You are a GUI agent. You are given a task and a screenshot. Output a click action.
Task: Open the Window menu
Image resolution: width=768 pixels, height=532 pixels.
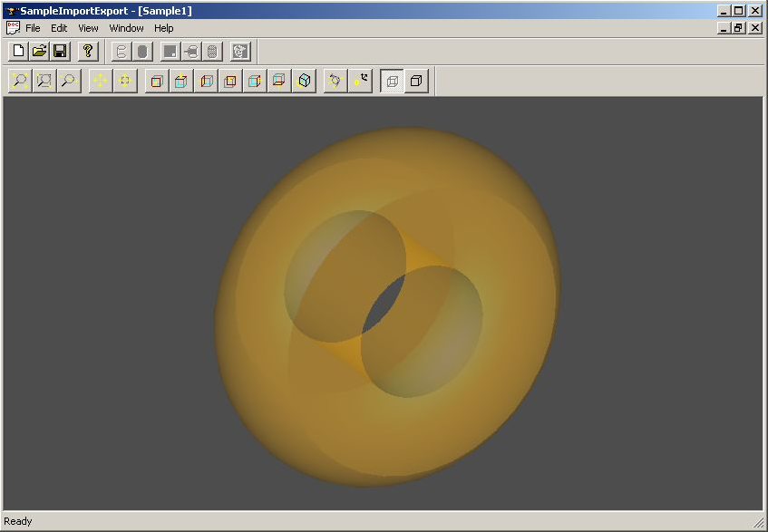coord(126,28)
